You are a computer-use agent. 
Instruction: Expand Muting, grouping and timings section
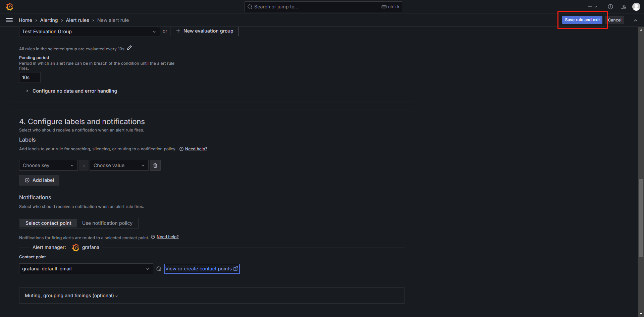(71, 296)
